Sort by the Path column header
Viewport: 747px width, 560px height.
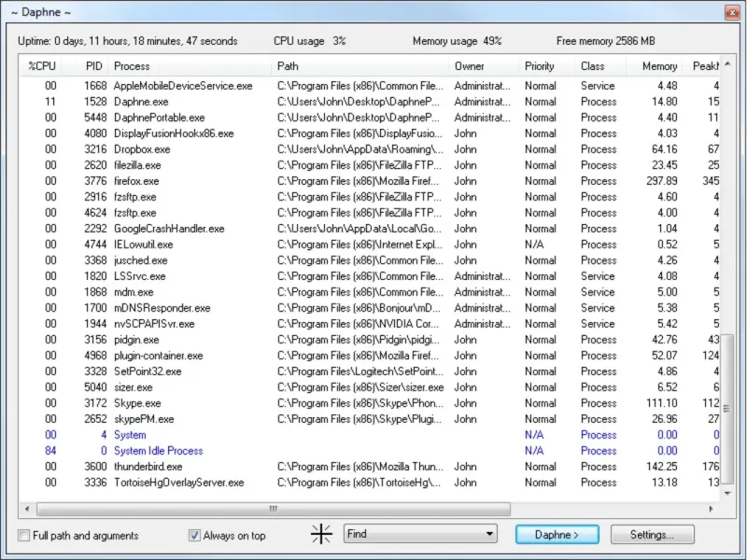pos(360,66)
